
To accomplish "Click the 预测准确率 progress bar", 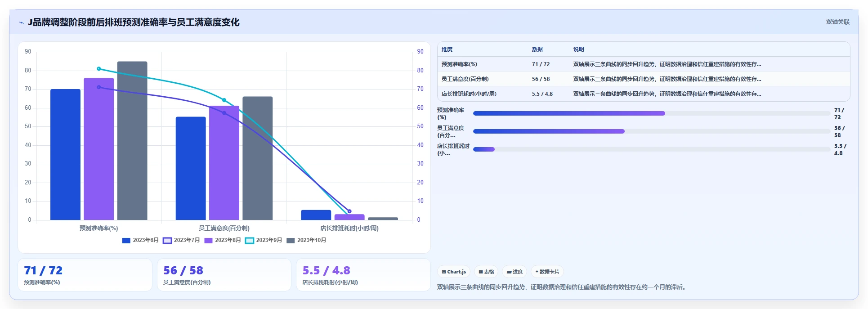I will (x=652, y=113).
